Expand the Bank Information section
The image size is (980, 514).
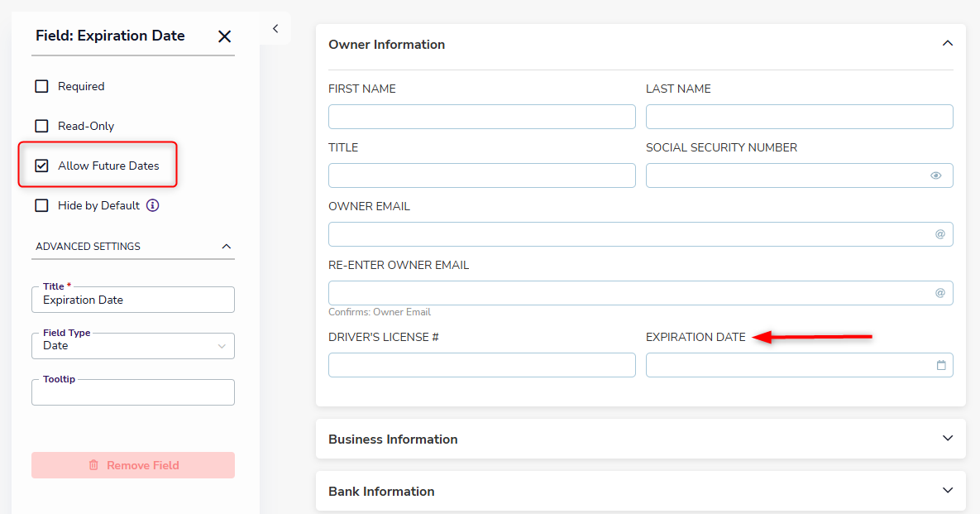[948, 491]
